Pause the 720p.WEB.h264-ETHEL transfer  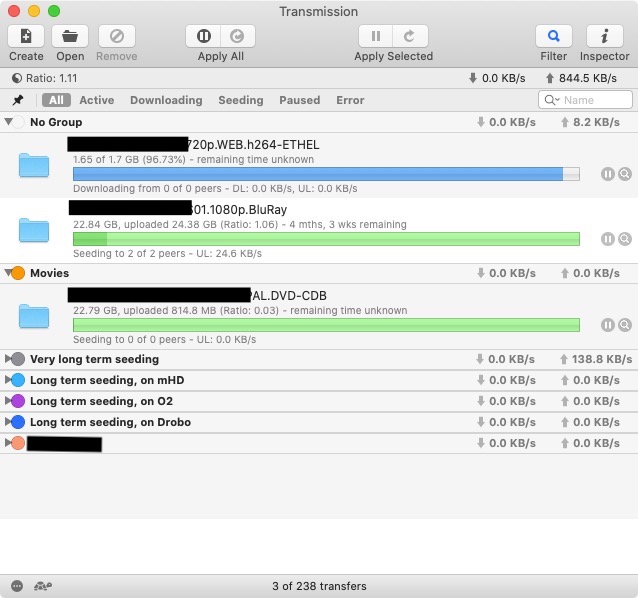pos(607,174)
